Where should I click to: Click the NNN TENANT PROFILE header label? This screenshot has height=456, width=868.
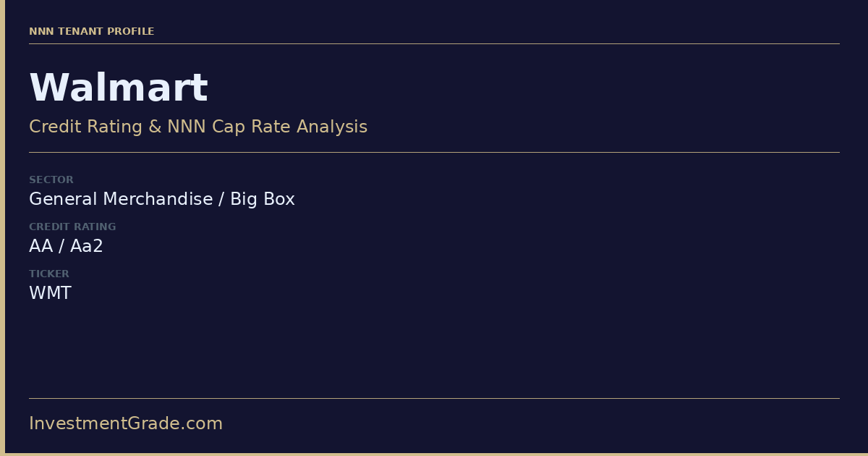[x=91, y=32]
